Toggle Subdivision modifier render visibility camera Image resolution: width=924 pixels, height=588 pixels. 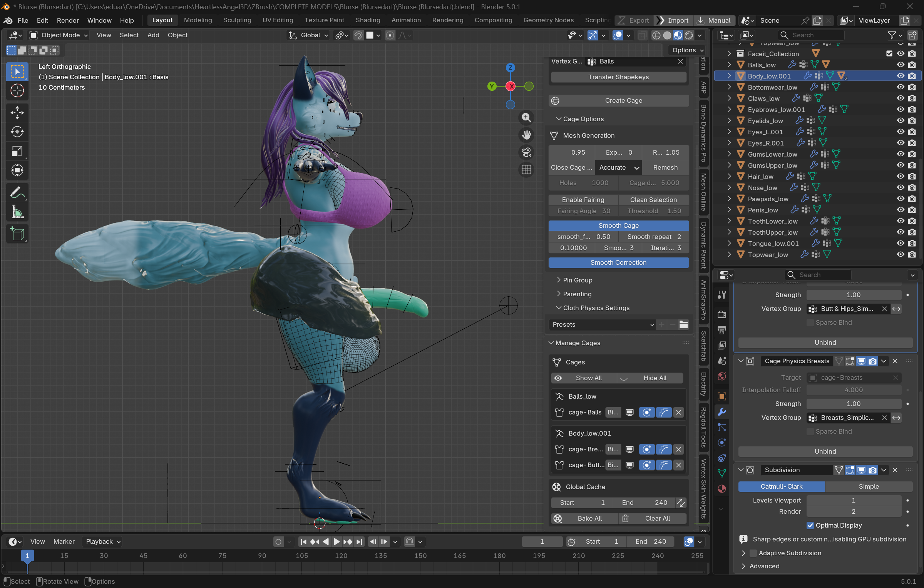pyautogui.click(x=873, y=470)
